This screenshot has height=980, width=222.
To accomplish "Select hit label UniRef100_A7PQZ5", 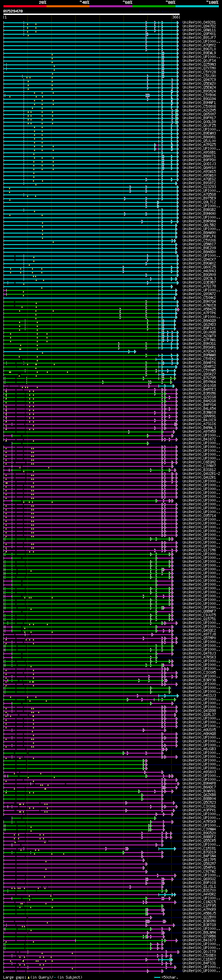I will [x=199, y=145].
